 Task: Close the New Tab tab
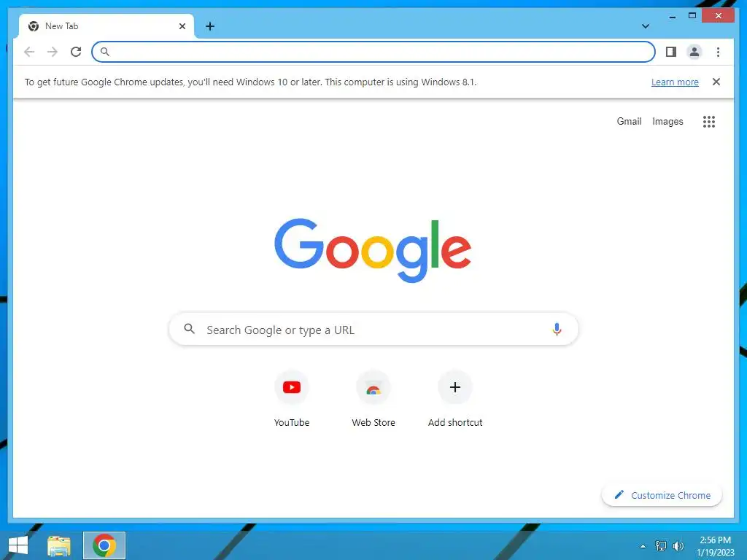tap(182, 26)
